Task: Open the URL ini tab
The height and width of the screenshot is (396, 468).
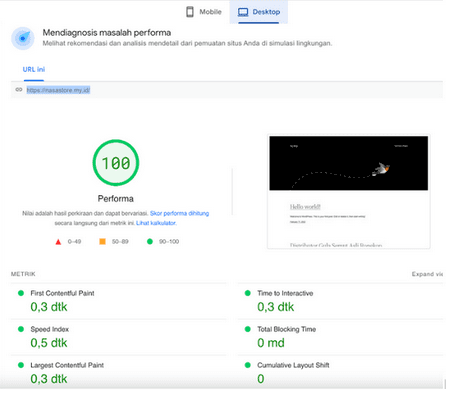Action: [x=34, y=69]
